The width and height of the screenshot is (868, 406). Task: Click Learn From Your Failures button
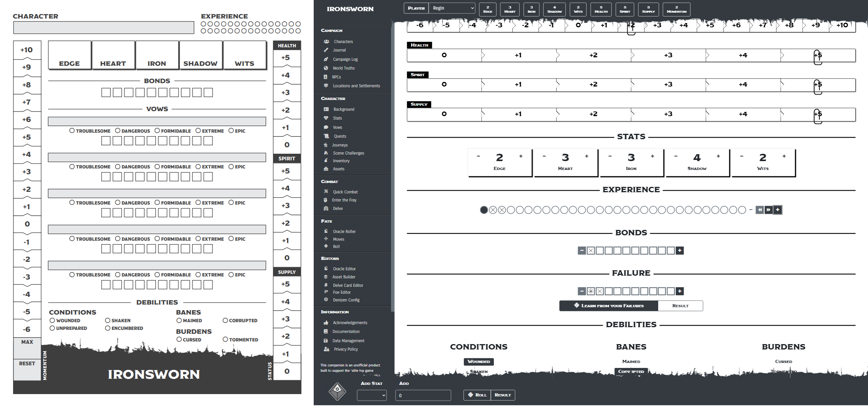click(x=609, y=306)
